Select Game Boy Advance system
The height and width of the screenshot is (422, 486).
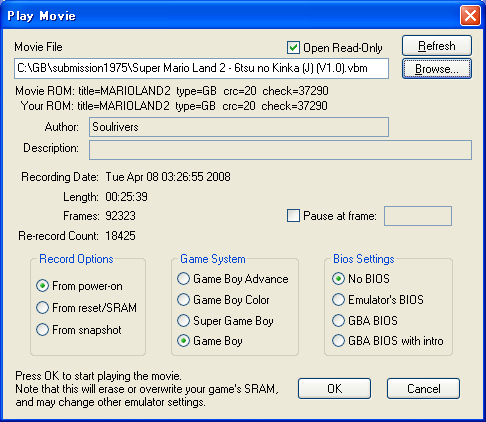183,279
